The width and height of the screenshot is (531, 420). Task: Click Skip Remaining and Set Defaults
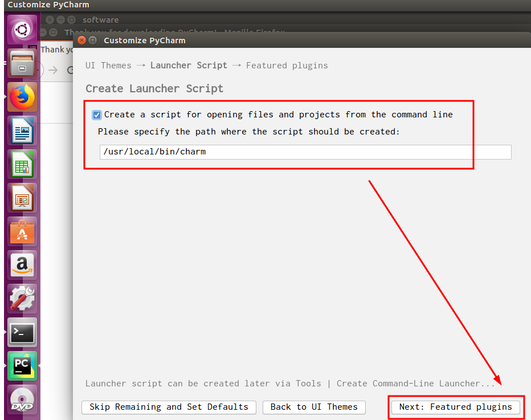(169, 407)
